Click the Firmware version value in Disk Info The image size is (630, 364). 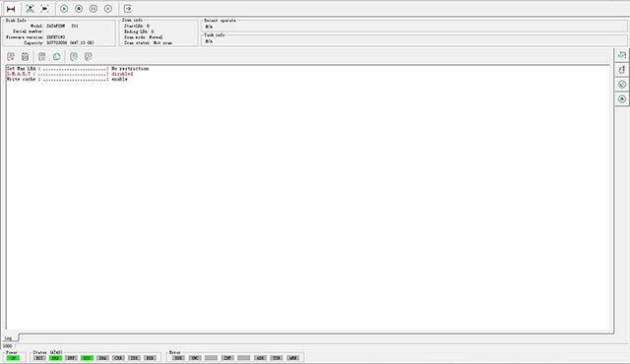55,37
